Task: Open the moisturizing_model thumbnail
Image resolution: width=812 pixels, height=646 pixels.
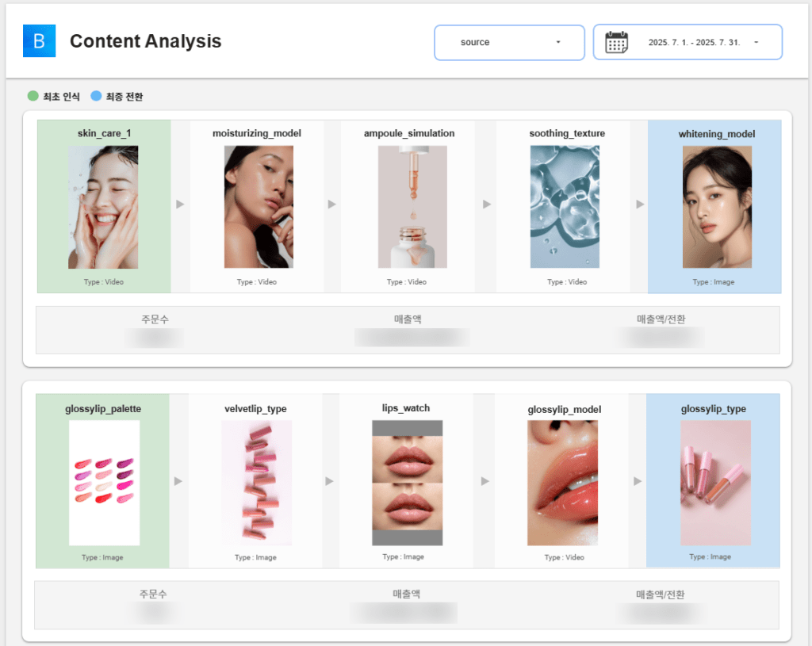Action: 259,207
